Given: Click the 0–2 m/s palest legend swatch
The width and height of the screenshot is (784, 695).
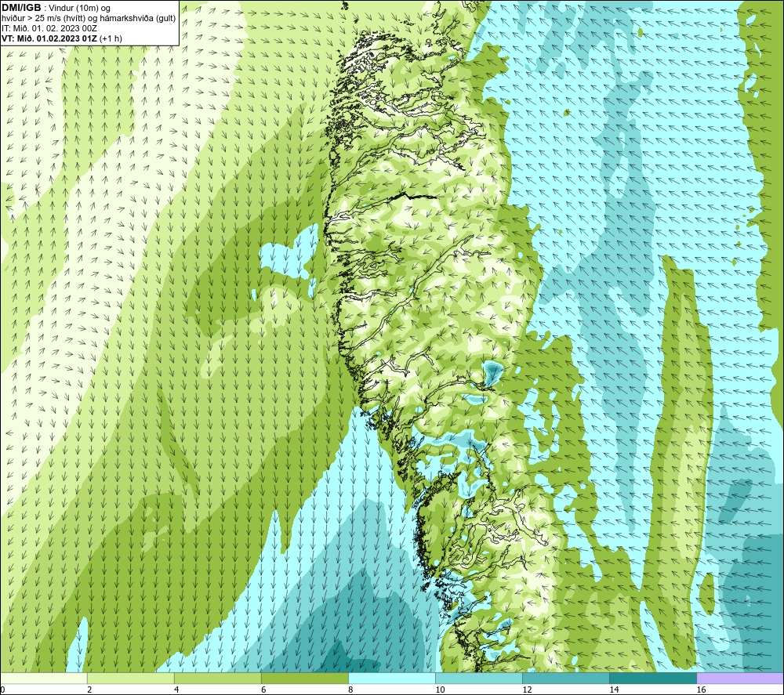Looking at the screenshot, I should (44, 678).
